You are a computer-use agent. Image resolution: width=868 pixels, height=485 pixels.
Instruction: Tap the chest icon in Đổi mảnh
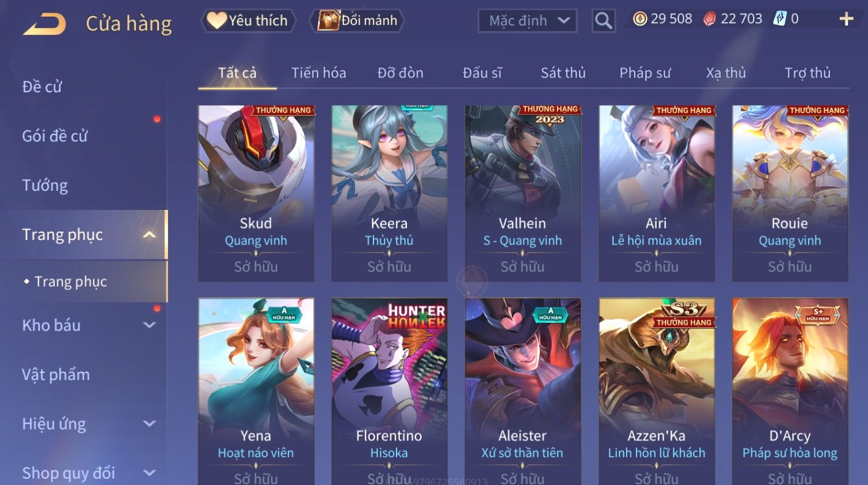[x=328, y=20]
